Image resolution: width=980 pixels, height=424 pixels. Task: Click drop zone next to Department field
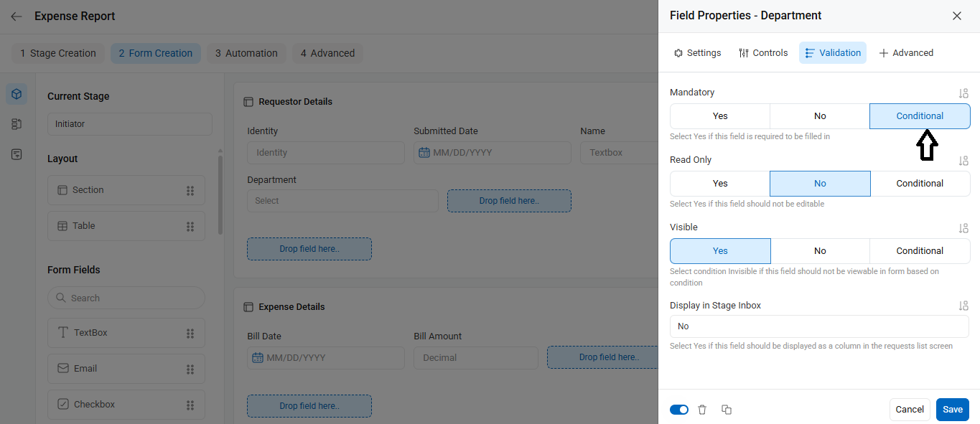coord(509,201)
